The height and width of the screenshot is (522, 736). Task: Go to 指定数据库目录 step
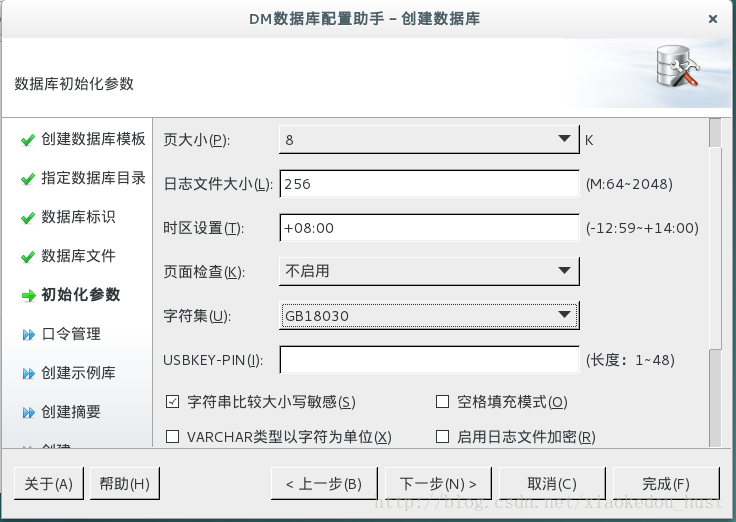coord(93,178)
